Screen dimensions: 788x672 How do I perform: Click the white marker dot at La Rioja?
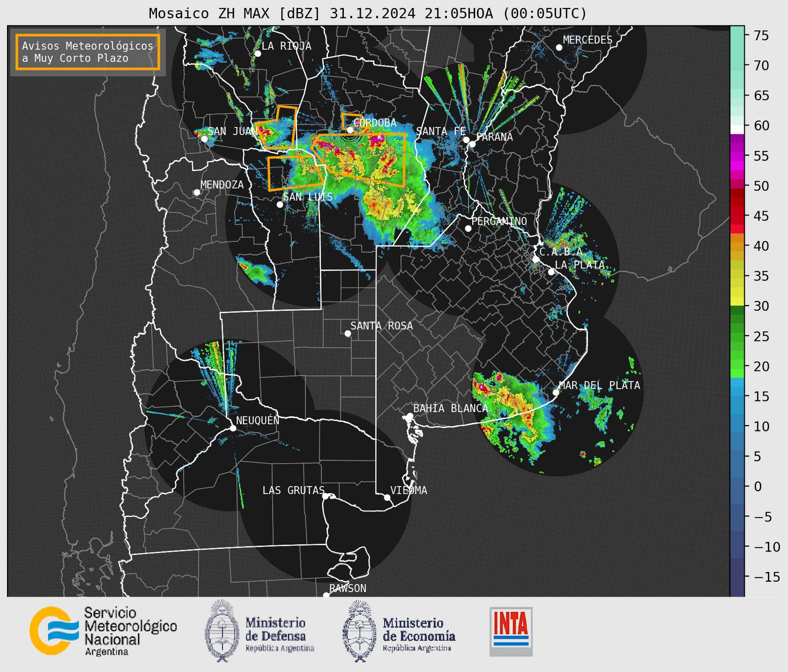257,54
